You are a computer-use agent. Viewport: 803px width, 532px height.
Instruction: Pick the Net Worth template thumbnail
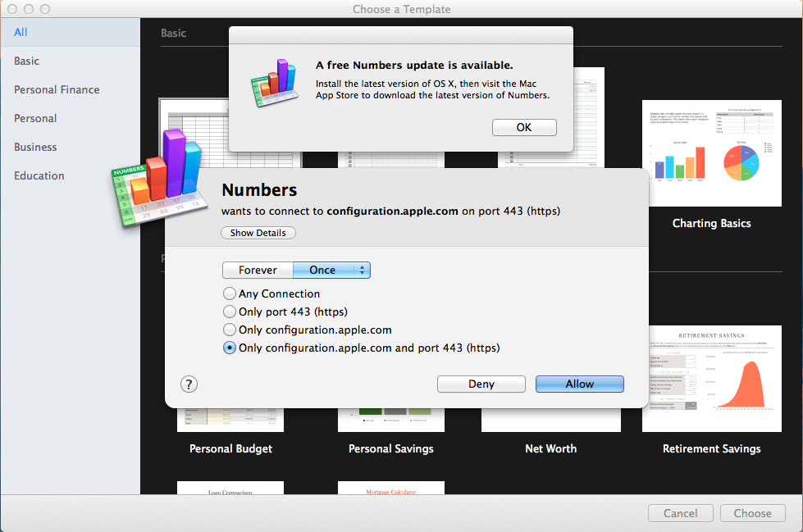point(551,420)
